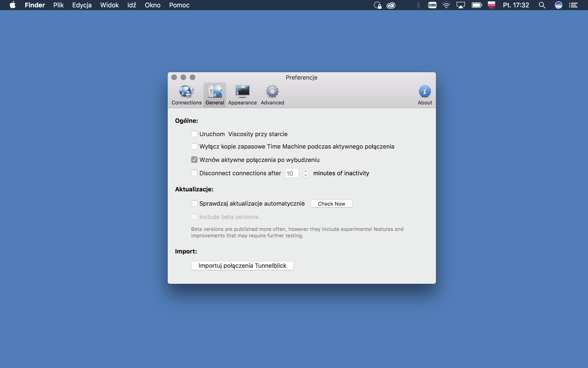The image size is (588, 368).
Task: Open the memory monitor menu bar icon
Action: pyautogui.click(x=432, y=5)
